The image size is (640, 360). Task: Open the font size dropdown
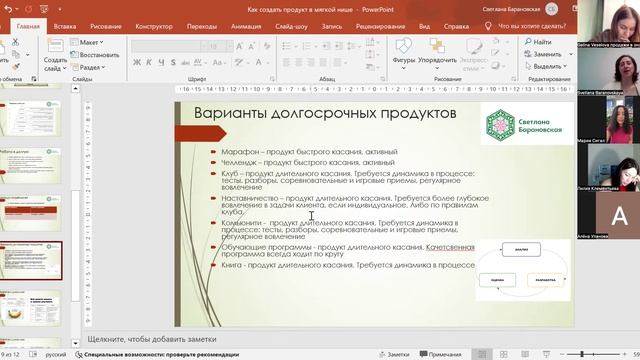point(230,46)
